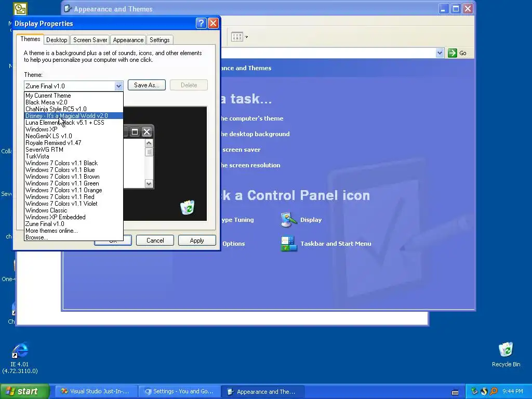Click Recycle Bin icon in theme preview
The image size is (532, 399).
pos(187,207)
